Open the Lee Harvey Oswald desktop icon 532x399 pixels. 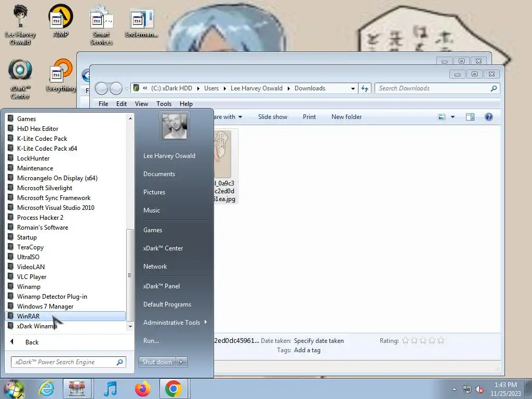pyautogui.click(x=20, y=24)
